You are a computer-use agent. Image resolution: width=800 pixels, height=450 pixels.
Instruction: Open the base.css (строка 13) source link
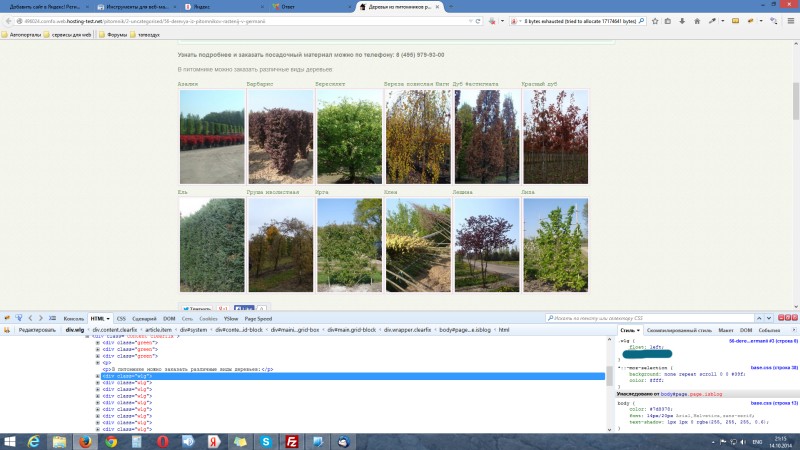[x=773, y=403]
